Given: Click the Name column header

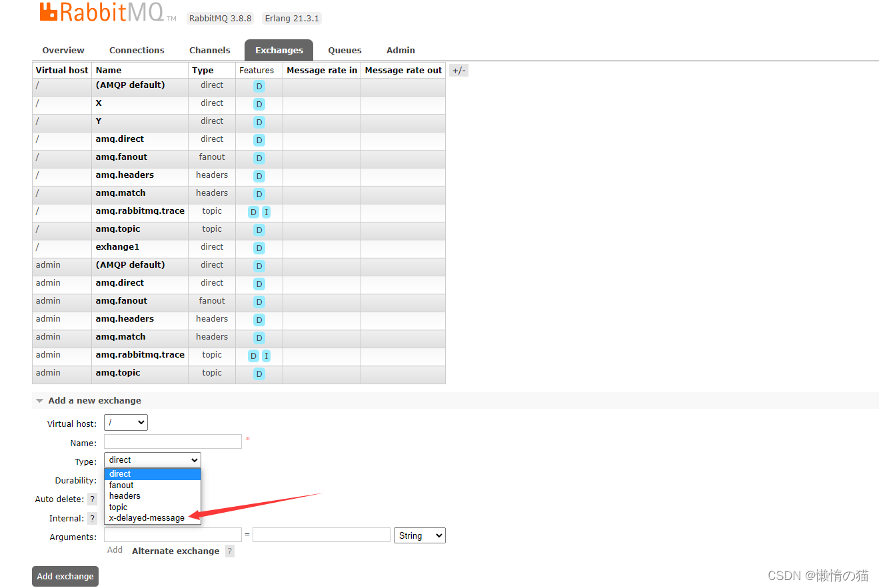Looking at the screenshot, I should coord(109,70).
